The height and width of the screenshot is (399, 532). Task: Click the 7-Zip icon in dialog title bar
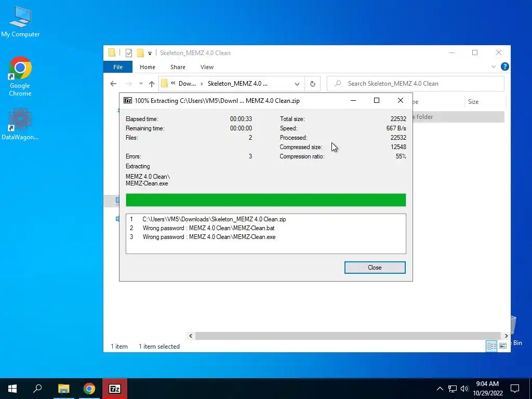[128, 100]
